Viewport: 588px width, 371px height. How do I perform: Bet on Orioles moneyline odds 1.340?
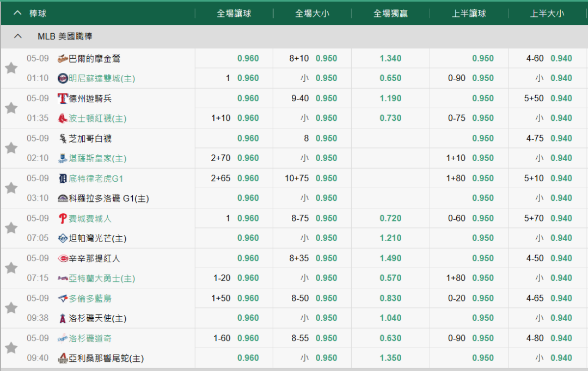pos(390,59)
